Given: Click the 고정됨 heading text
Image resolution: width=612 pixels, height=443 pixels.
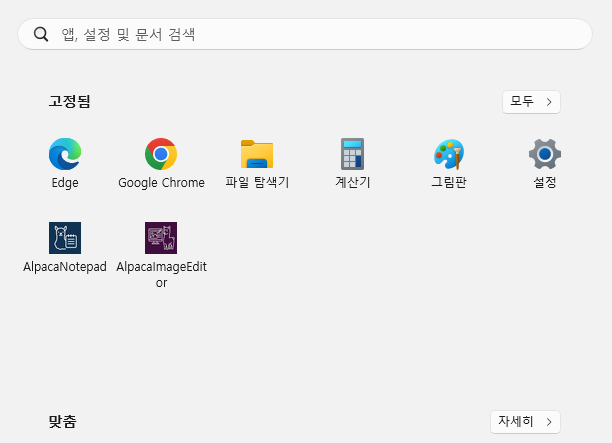Looking at the screenshot, I should [69, 101].
